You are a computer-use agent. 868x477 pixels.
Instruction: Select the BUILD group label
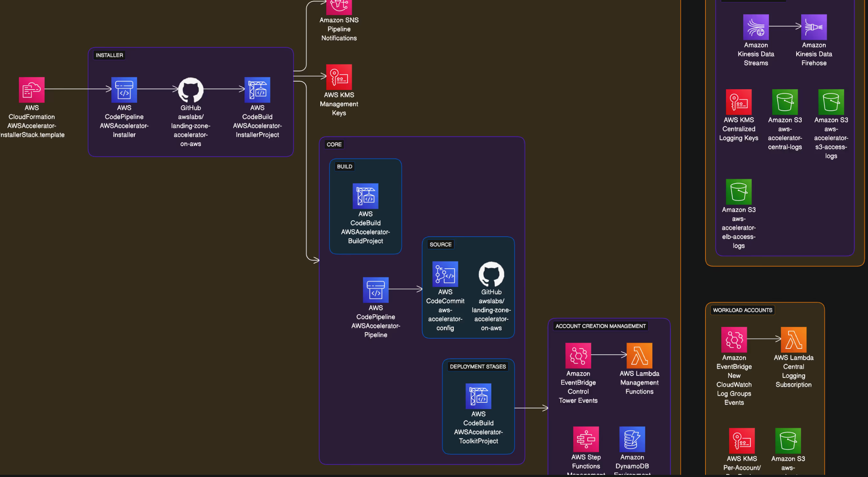[345, 166]
